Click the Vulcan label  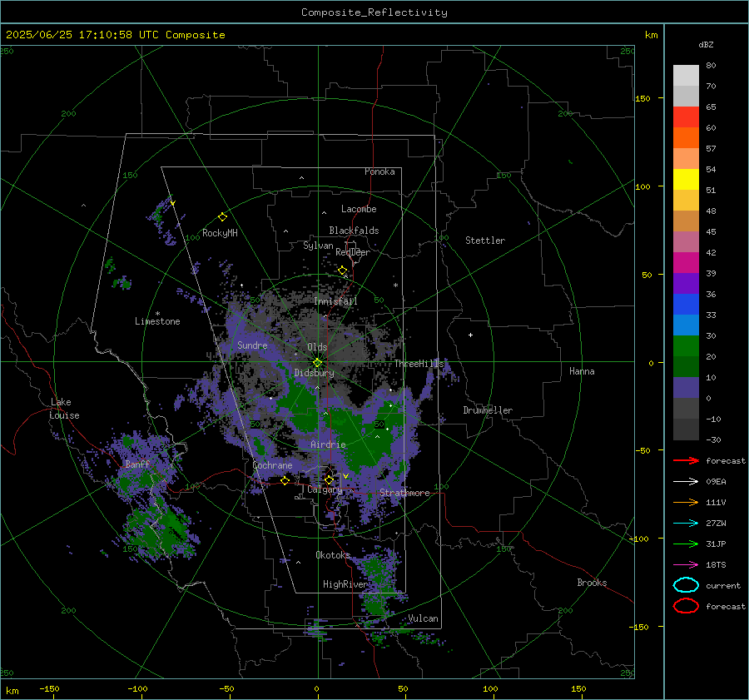click(423, 618)
